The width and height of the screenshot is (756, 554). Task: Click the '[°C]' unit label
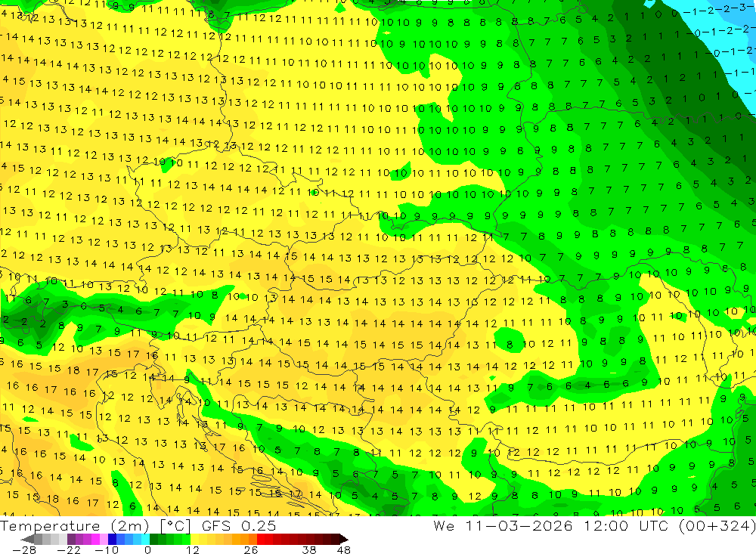coord(175,526)
